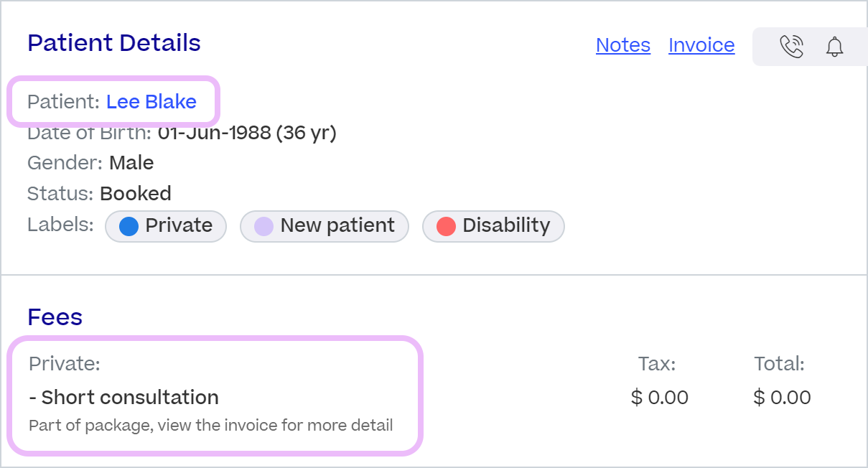
Task: Select the Disability label chip
Action: [493, 226]
